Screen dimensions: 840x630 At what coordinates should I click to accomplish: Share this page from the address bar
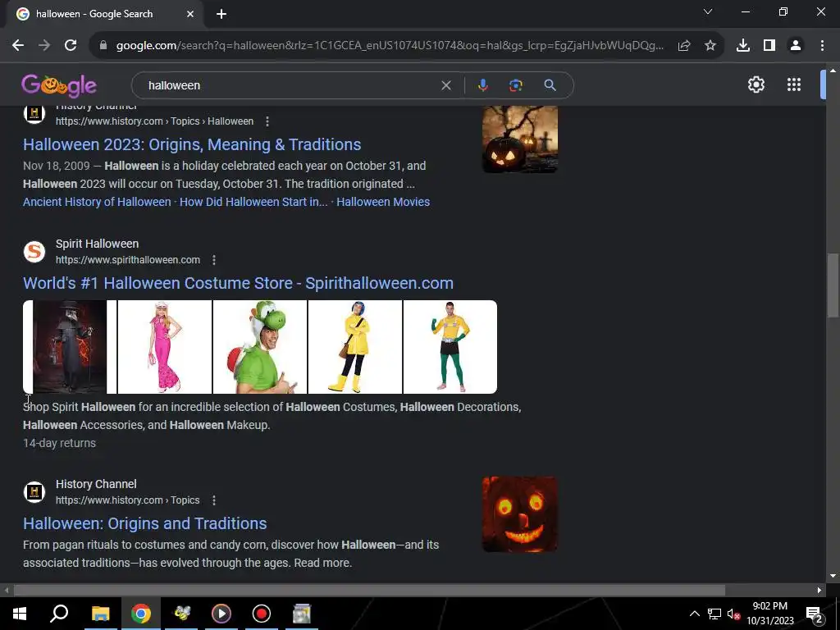coord(684,46)
